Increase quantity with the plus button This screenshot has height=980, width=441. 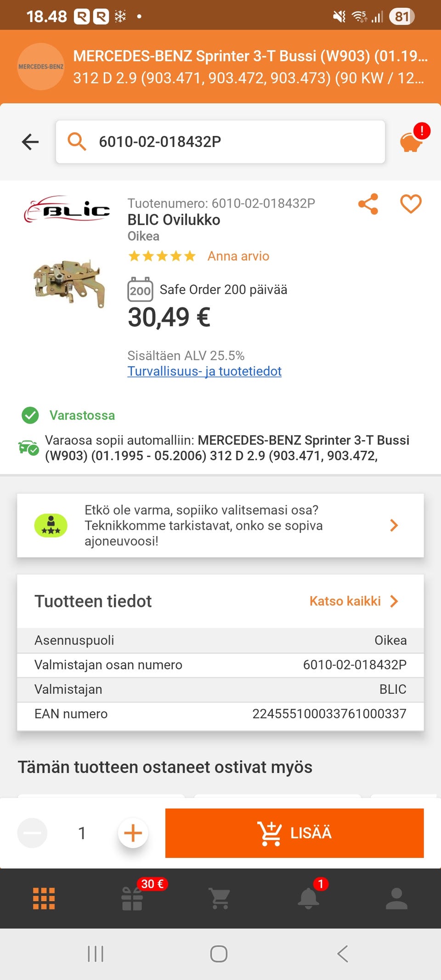133,833
